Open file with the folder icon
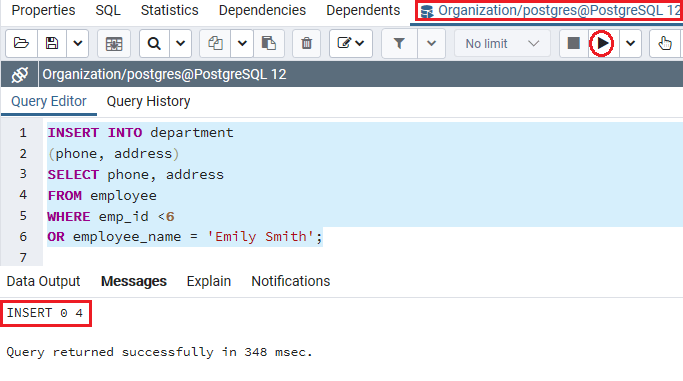The height and width of the screenshot is (381, 683). coord(21,44)
